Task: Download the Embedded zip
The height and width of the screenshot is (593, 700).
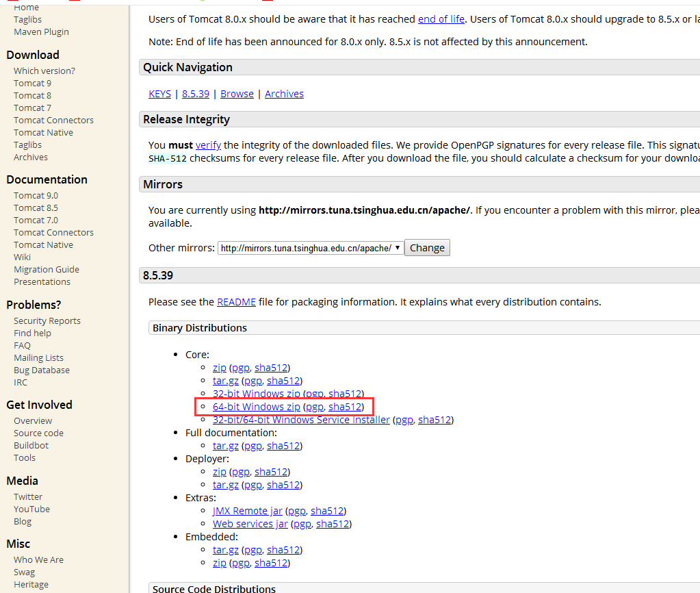Action: pos(219,563)
